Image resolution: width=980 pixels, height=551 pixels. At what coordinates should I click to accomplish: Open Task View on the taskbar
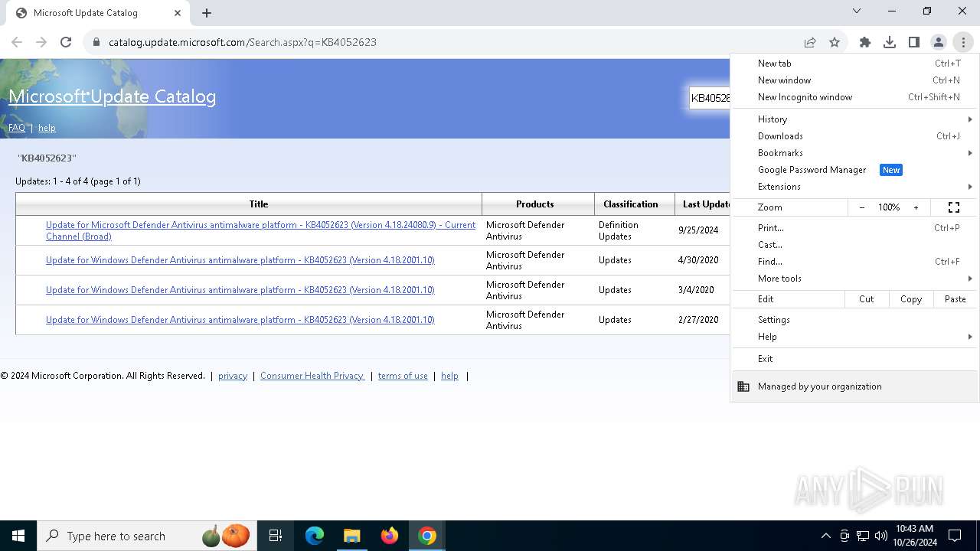[x=276, y=536]
